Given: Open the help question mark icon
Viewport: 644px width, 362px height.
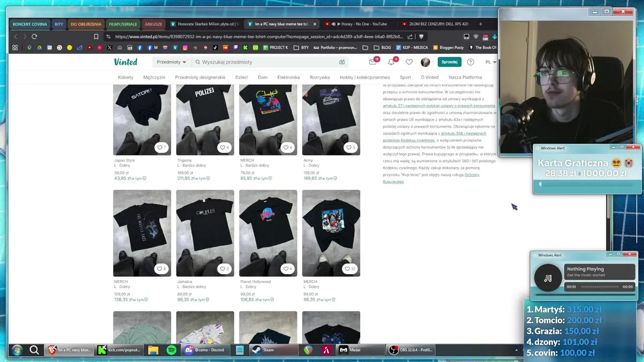Looking at the screenshot, I should pos(470,62).
